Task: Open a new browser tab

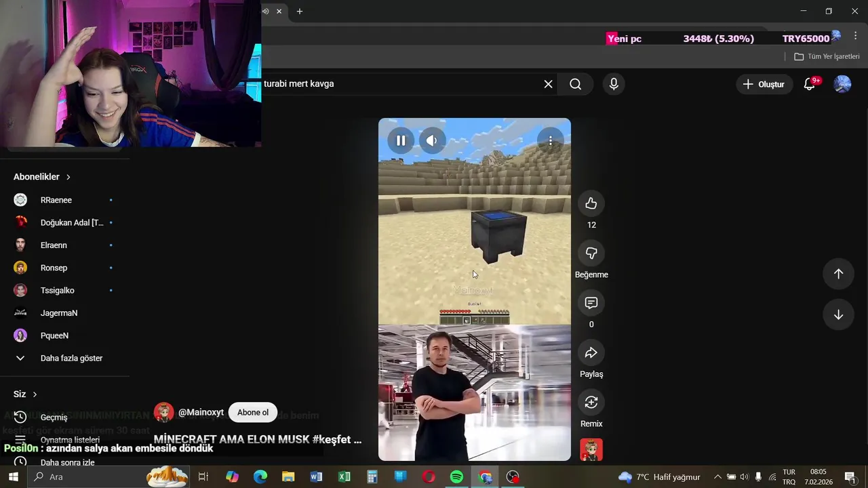Action: [x=299, y=11]
